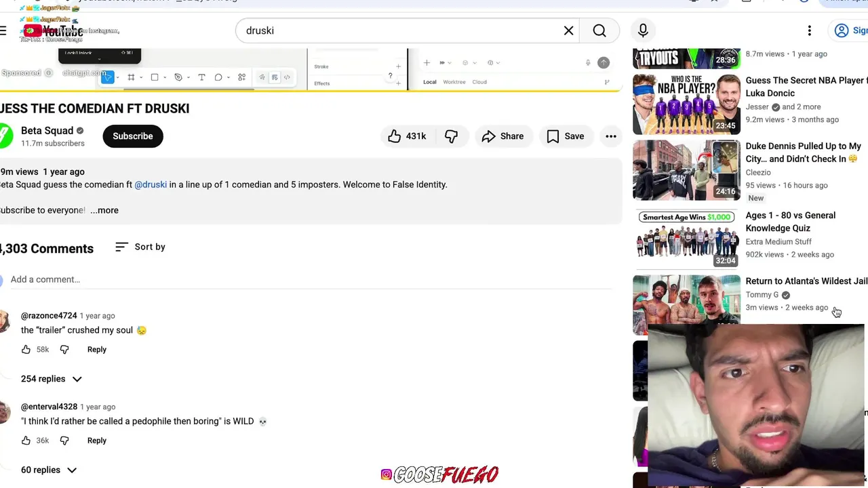Open Guess The Secret NBA Player title
Viewport: 868px width, 488px height.
pyautogui.click(x=805, y=87)
